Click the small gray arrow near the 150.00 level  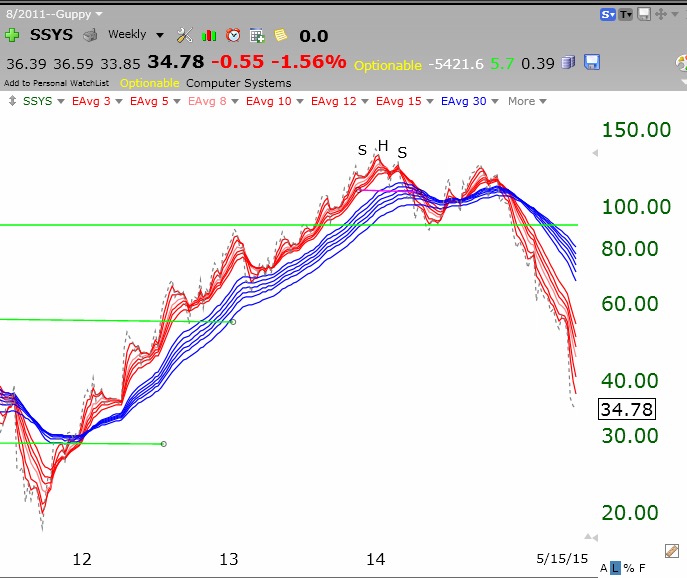[x=595, y=153]
